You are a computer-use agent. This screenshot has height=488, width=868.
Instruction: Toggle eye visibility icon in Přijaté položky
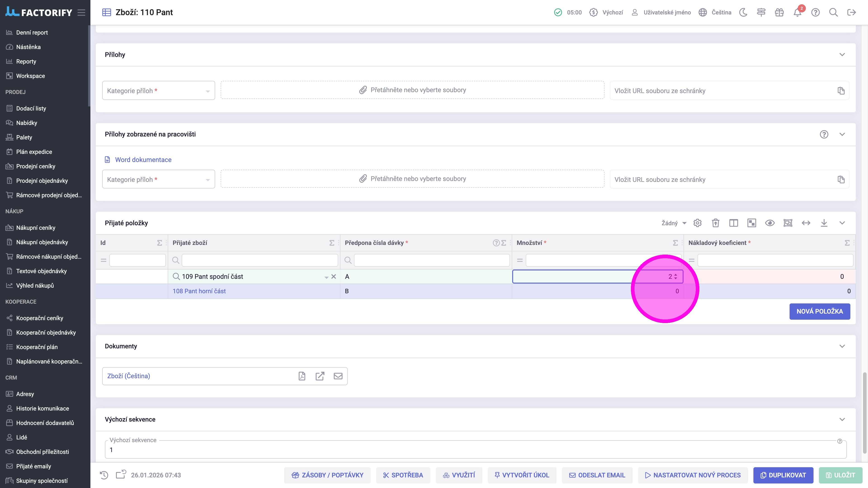tap(770, 223)
